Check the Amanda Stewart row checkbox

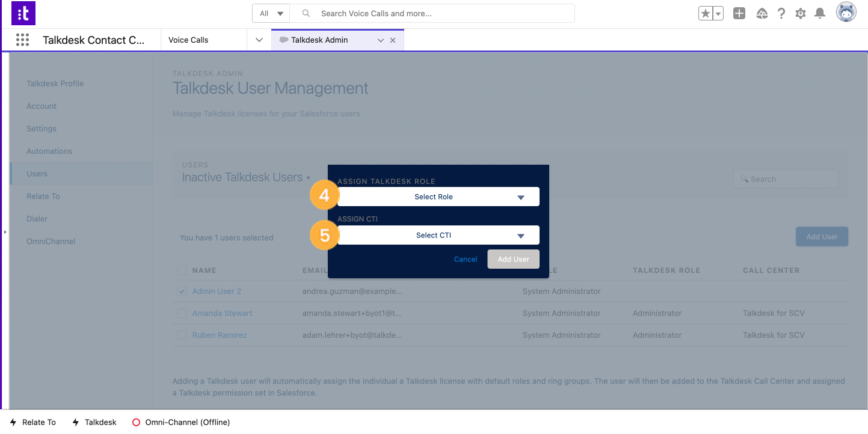pos(182,313)
